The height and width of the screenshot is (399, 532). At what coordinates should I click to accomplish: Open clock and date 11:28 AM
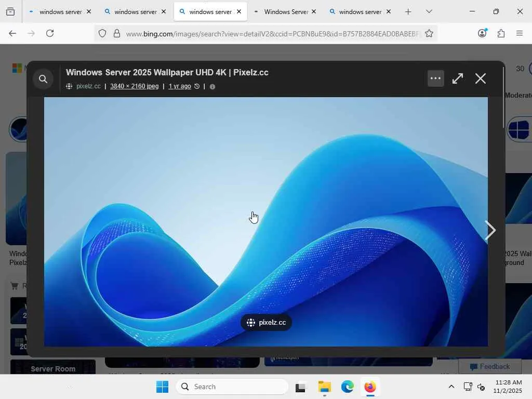click(508, 387)
